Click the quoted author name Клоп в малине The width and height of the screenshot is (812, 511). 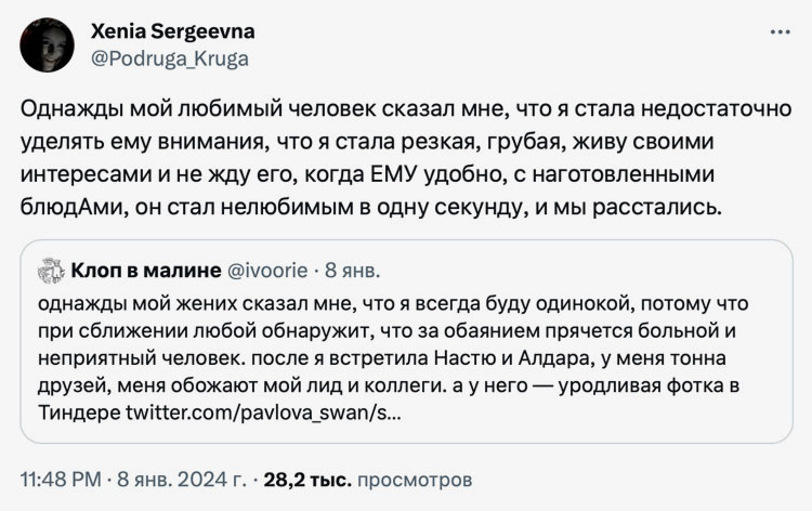pos(146,270)
